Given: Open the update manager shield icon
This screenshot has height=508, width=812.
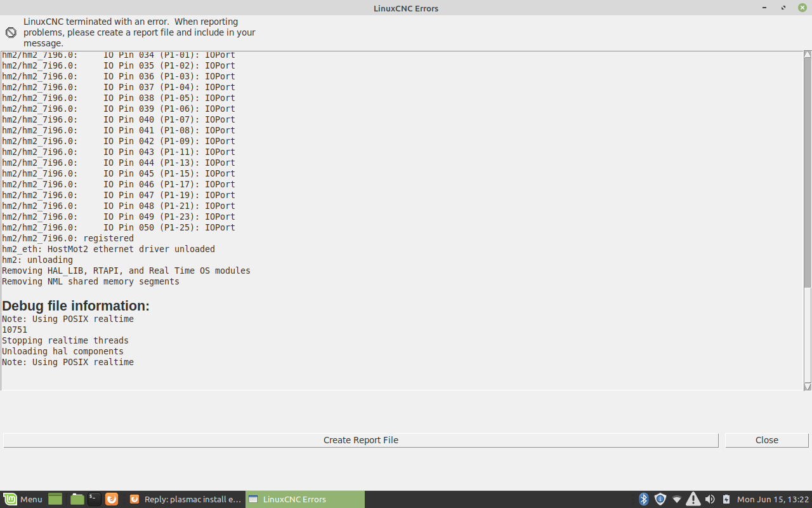Looking at the screenshot, I should pos(660,499).
